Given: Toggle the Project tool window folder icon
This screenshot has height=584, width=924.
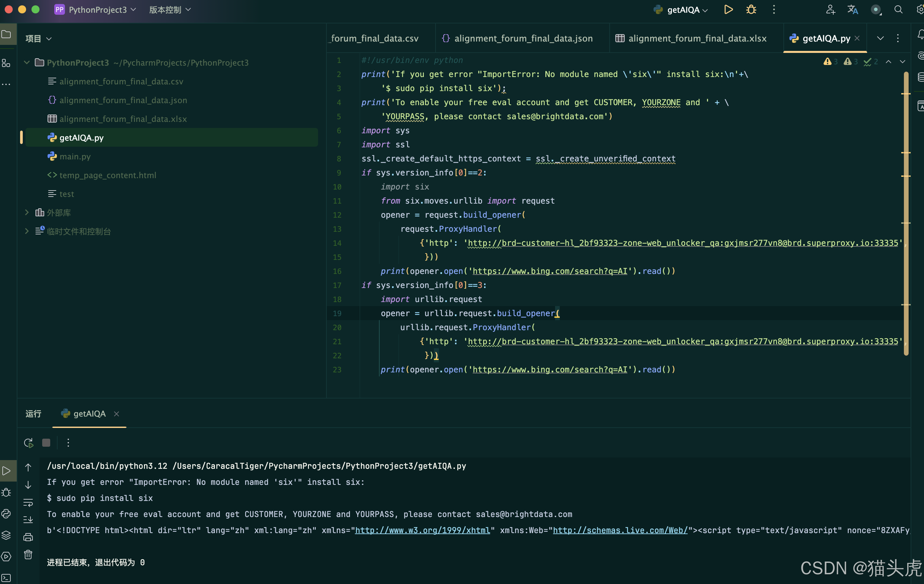Looking at the screenshot, I should (x=6, y=34).
